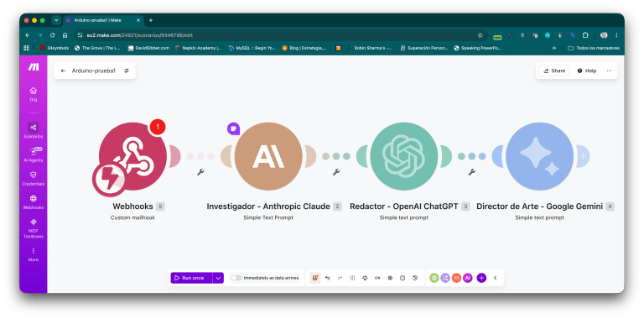
Task: Go to Org in the sidebar
Action: (x=34, y=94)
